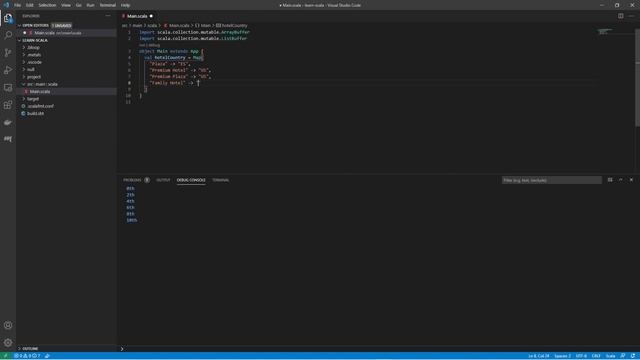Open the editor more actions ellipsis
The image size is (640, 360).
[631, 16]
